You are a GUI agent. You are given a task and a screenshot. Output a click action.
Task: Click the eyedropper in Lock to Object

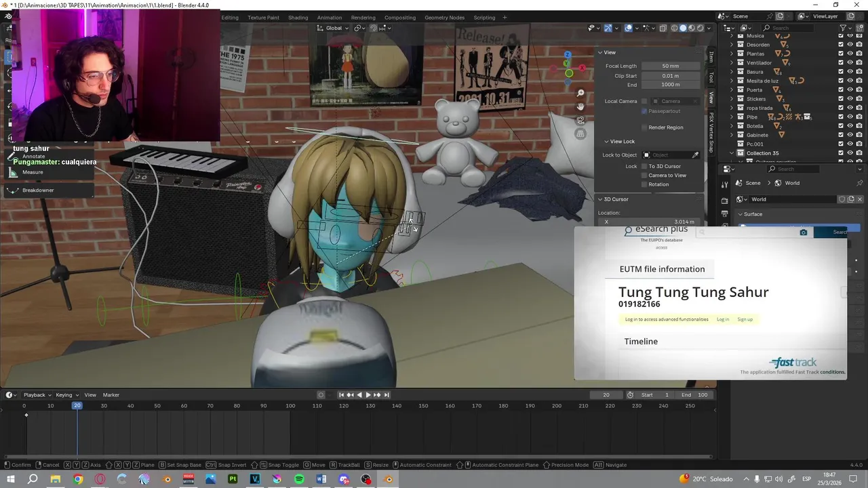(x=695, y=155)
